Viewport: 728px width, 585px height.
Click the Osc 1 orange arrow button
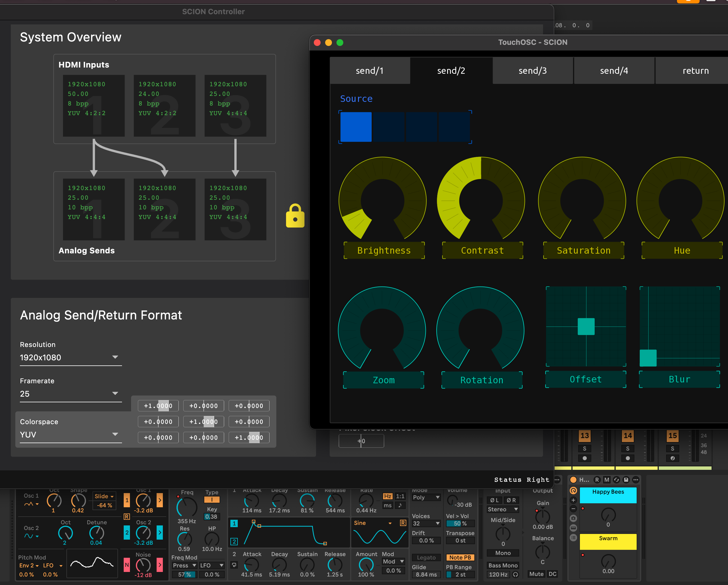160,500
